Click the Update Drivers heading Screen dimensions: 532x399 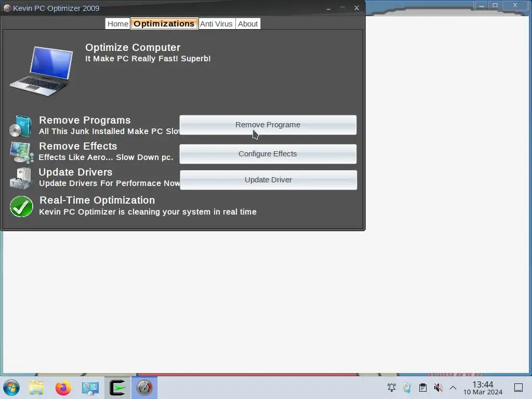pos(76,172)
